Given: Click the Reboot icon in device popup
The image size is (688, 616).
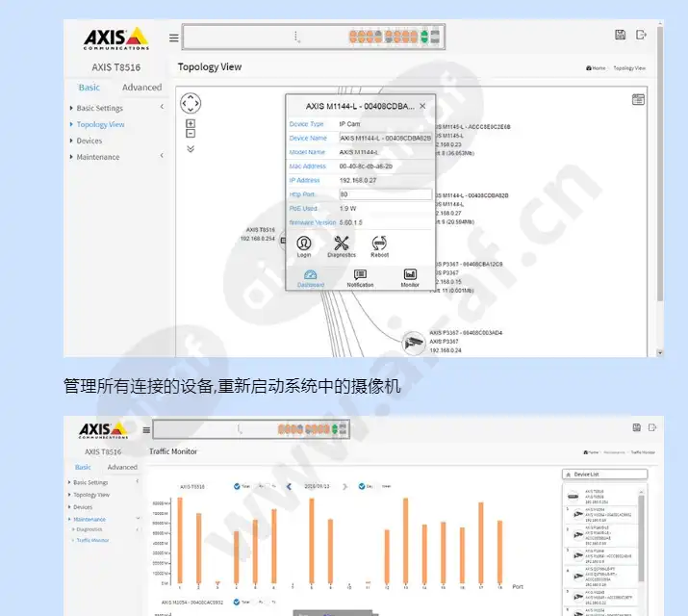Looking at the screenshot, I should [x=379, y=246].
